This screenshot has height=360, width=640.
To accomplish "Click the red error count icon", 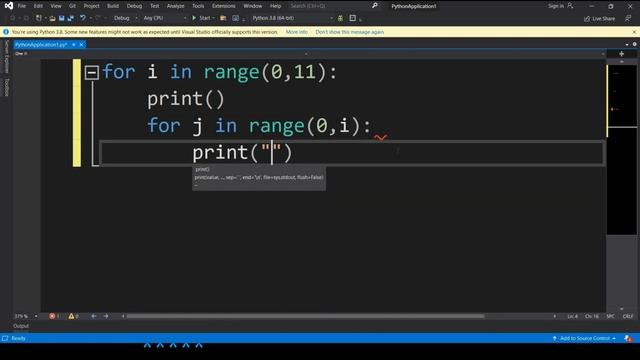I will click(52, 316).
